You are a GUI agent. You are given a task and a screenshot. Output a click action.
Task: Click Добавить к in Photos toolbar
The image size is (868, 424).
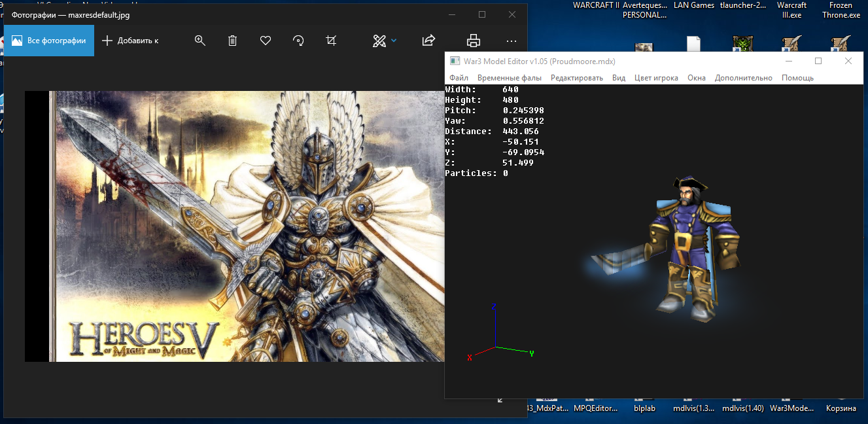130,41
